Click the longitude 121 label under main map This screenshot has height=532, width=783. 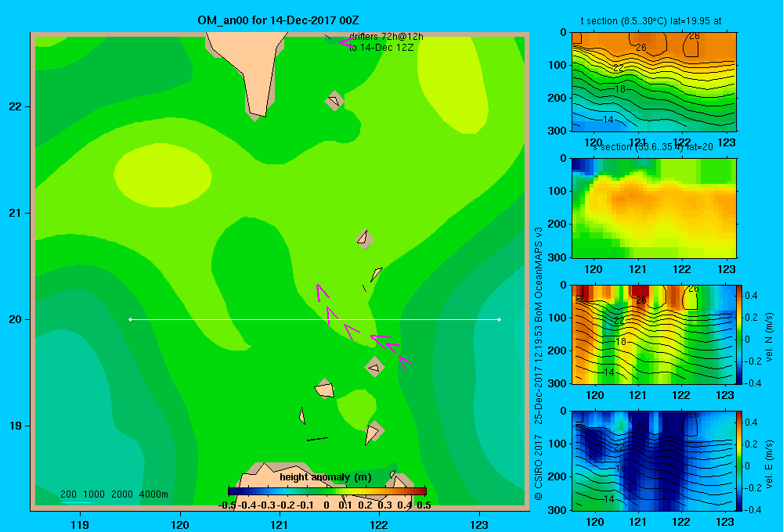(280, 524)
